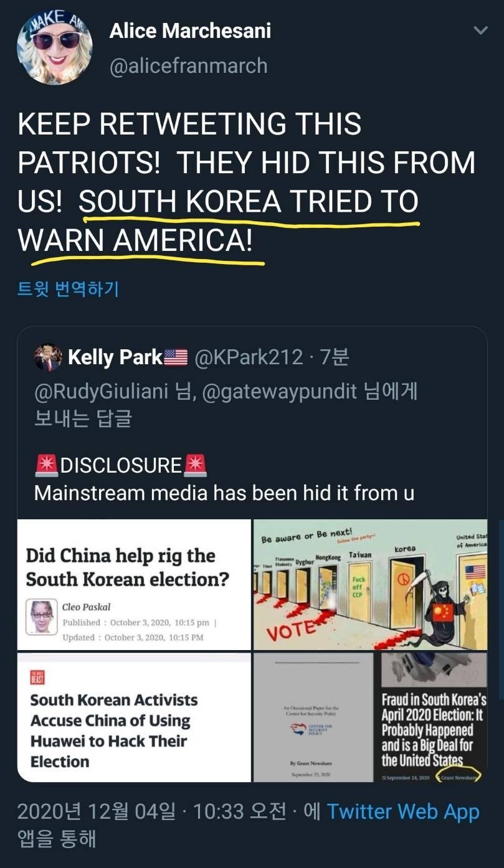This screenshot has width=504, height=868.
Task: View the Daily Beast Huawei headline image
Action: pos(134,717)
